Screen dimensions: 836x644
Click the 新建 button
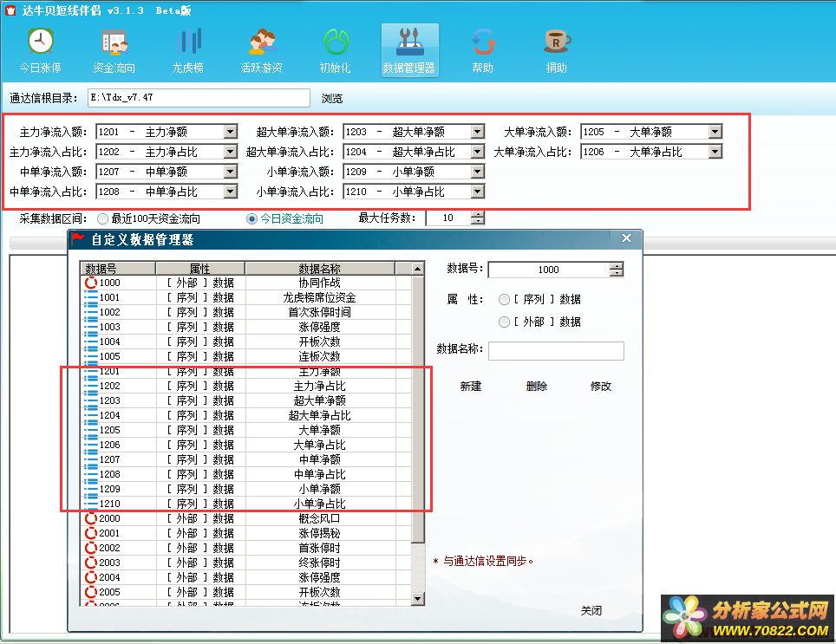[471, 387]
